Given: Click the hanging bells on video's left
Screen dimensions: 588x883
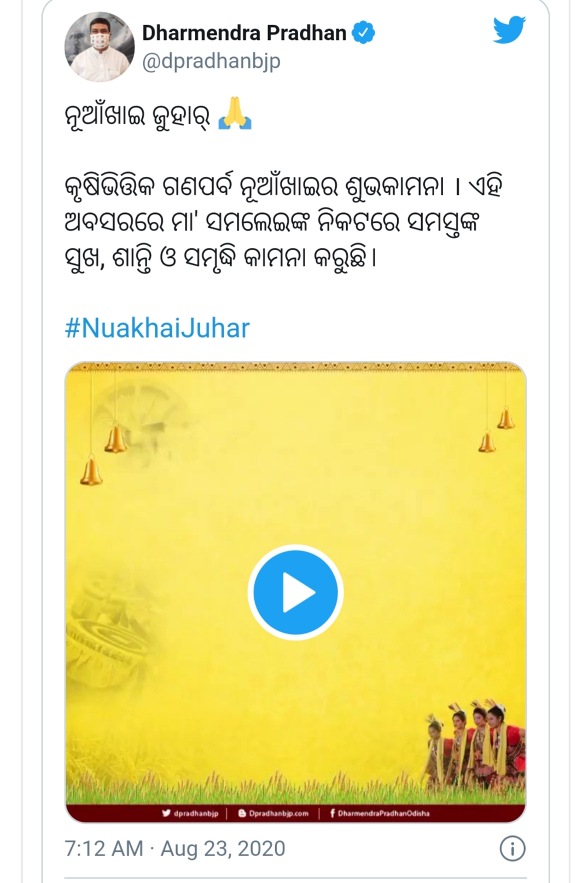Looking at the screenshot, I should 104,454.
